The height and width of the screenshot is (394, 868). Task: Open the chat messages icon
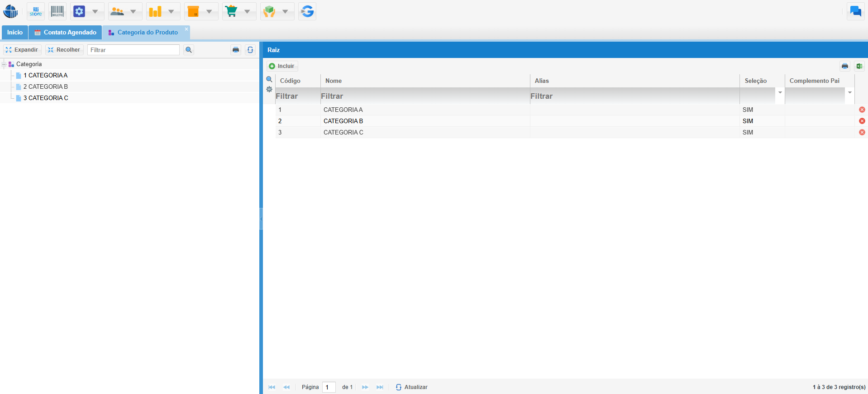(x=855, y=11)
